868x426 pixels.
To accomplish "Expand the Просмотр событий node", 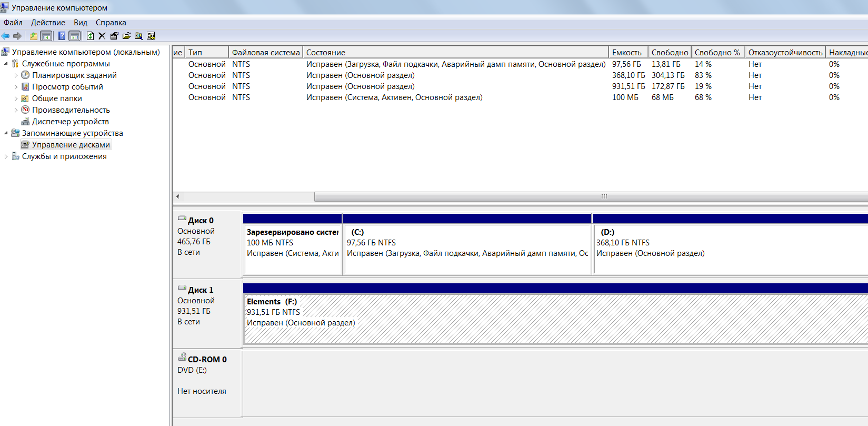I will 16,87.
